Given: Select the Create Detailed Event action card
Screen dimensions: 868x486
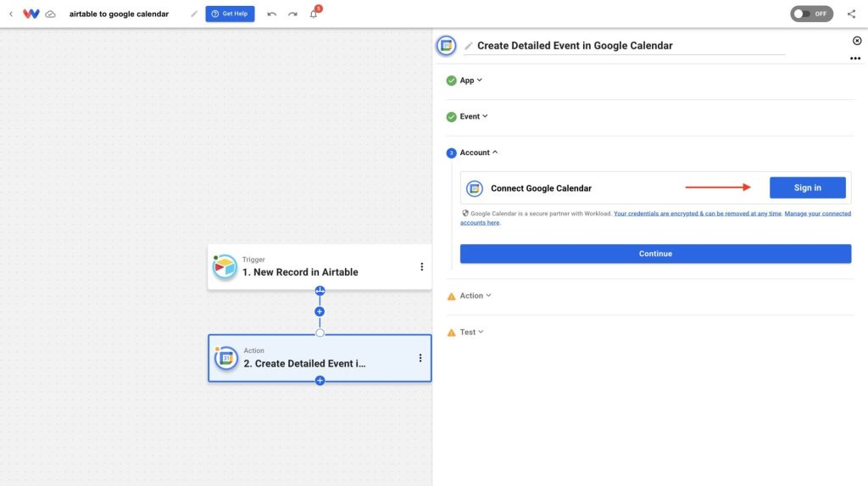Looking at the screenshot, I should [320, 358].
